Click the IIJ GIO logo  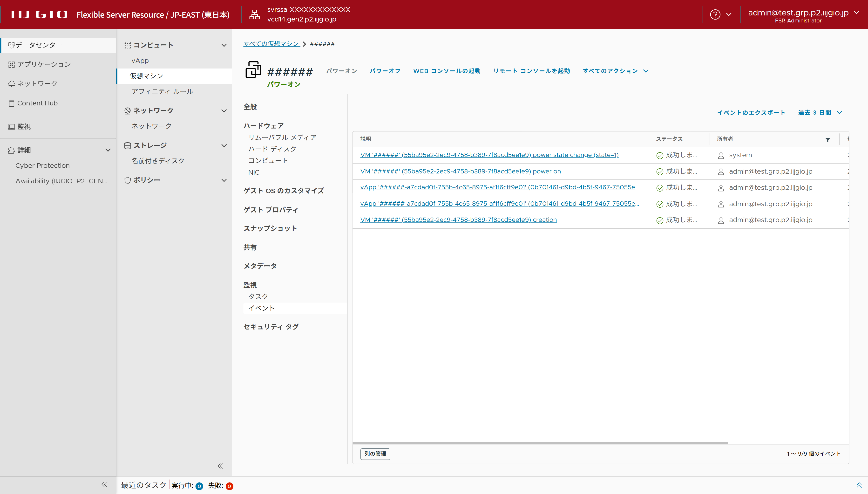coord(39,14)
